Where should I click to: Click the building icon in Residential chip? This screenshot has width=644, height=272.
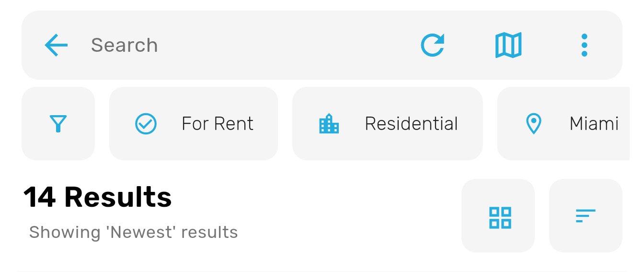tap(329, 124)
